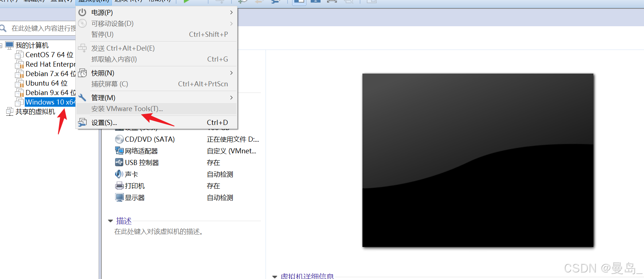Click the Red Hat Enterprise VM icon
Screen dimensions: 644x279
[x=19, y=64]
